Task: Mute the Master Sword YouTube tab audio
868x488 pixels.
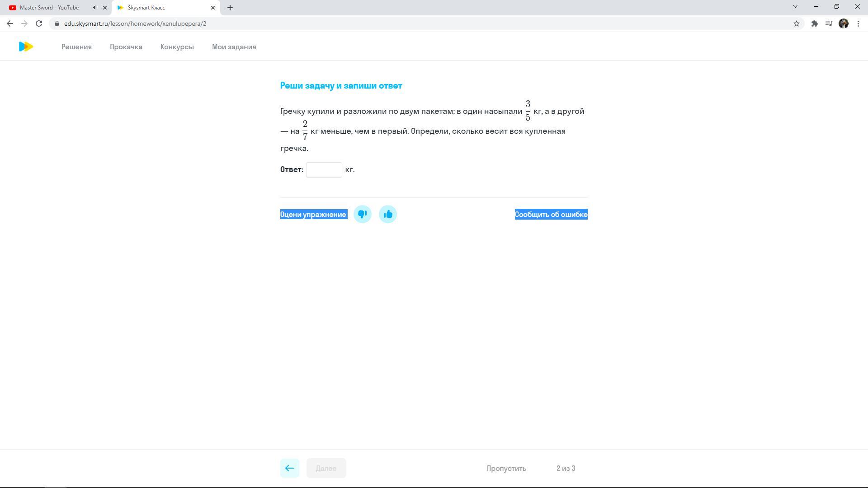Action: pos(95,8)
